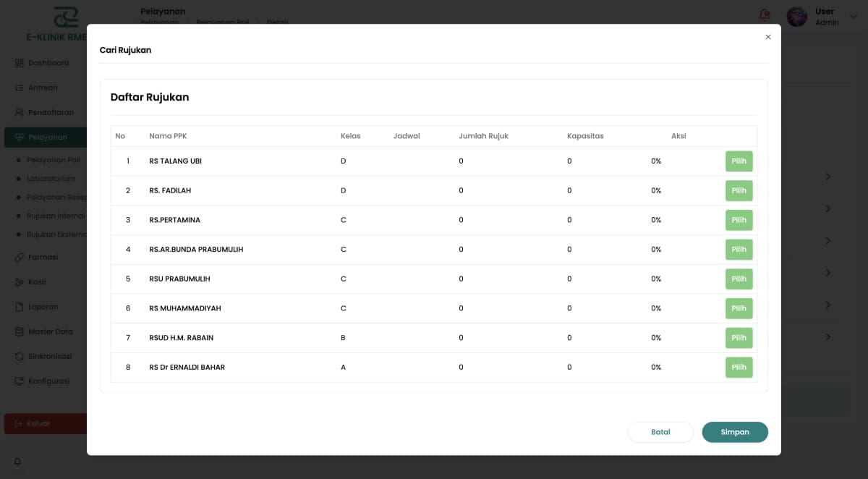Close the Cari Rujukan dialog

click(x=768, y=37)
